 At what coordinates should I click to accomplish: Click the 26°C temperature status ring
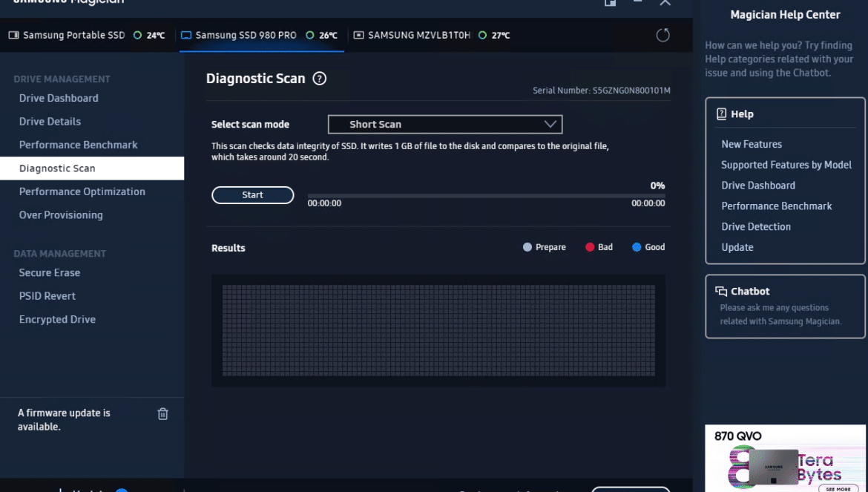tap(310, 36)
